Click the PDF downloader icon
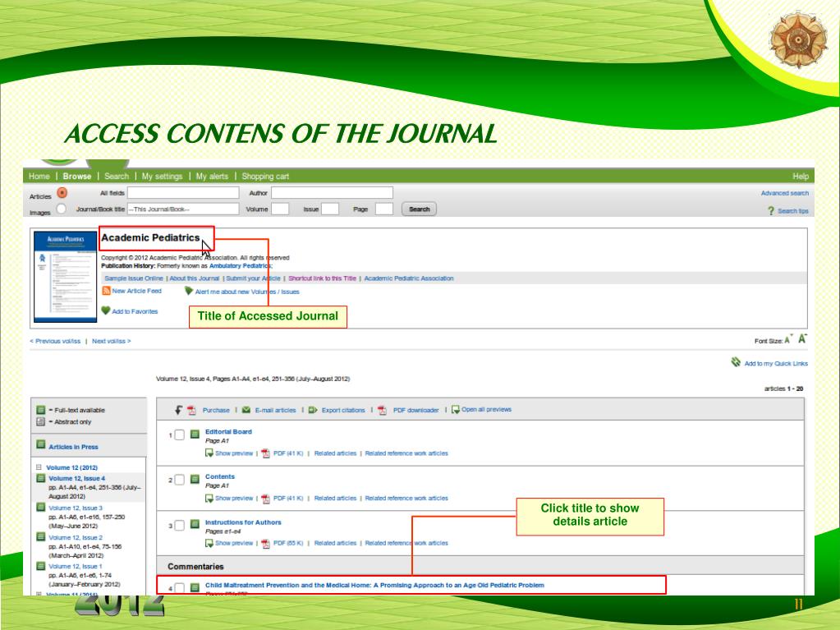 382,411
